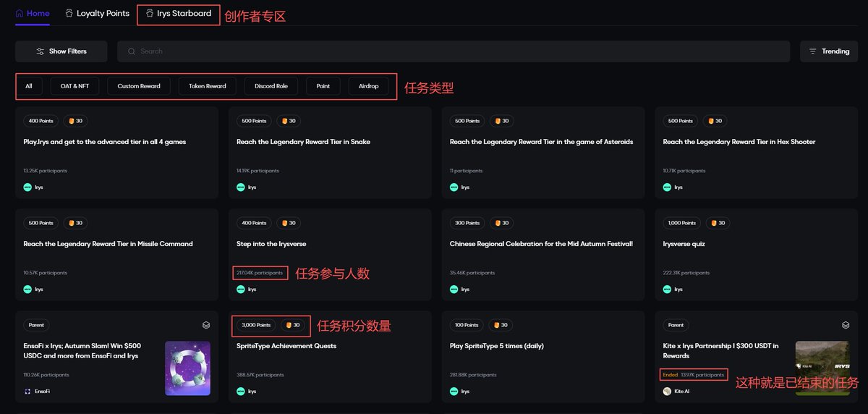Click 100 Points badge on Play SpriteType card
Image resolution: width=868 pixels, height=414 pixels.
pyautogui.click(x=467, y=325)
